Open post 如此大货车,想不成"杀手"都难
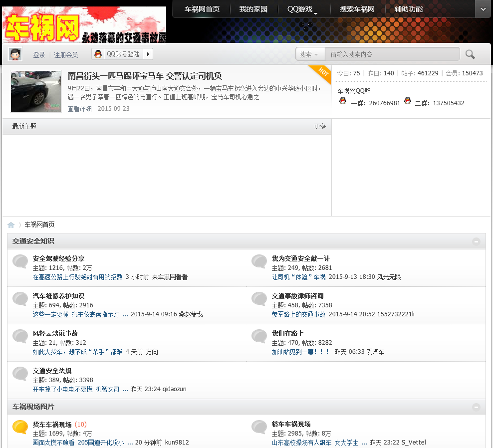Viewport: 493px width, 448px height. (x=77, y=352)
